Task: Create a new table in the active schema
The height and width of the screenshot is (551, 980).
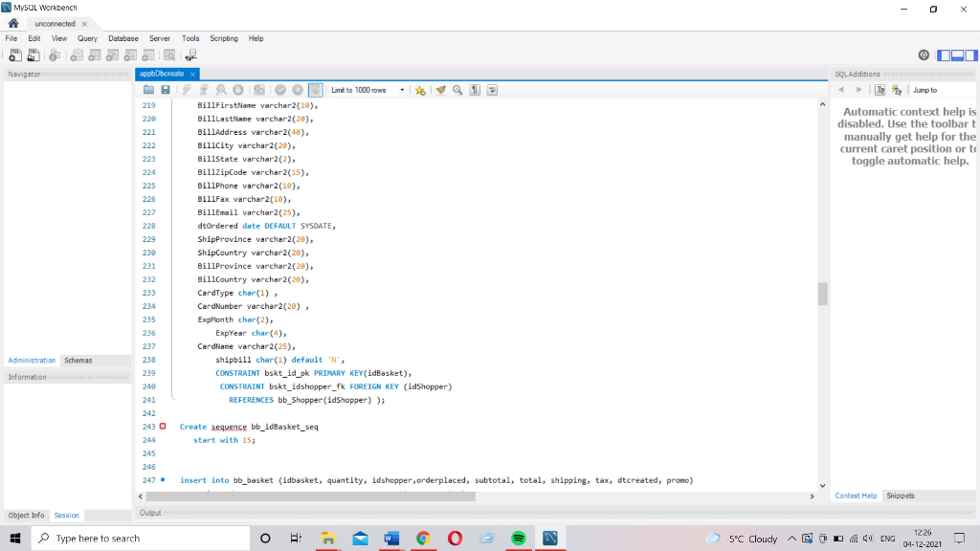Action: (95, 55)
